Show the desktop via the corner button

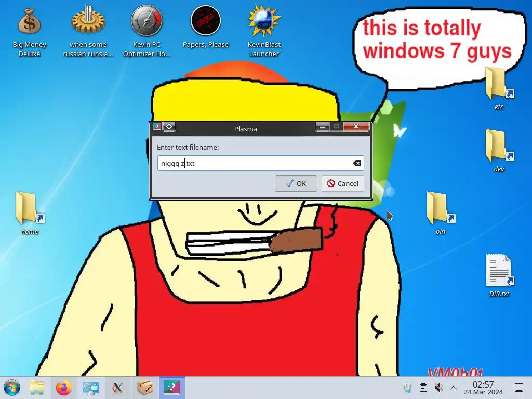[x=519, y=388]
